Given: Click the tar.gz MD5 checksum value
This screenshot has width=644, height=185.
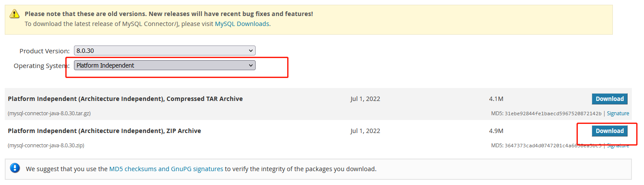Looking at the screenshot, I should (552, 114).
